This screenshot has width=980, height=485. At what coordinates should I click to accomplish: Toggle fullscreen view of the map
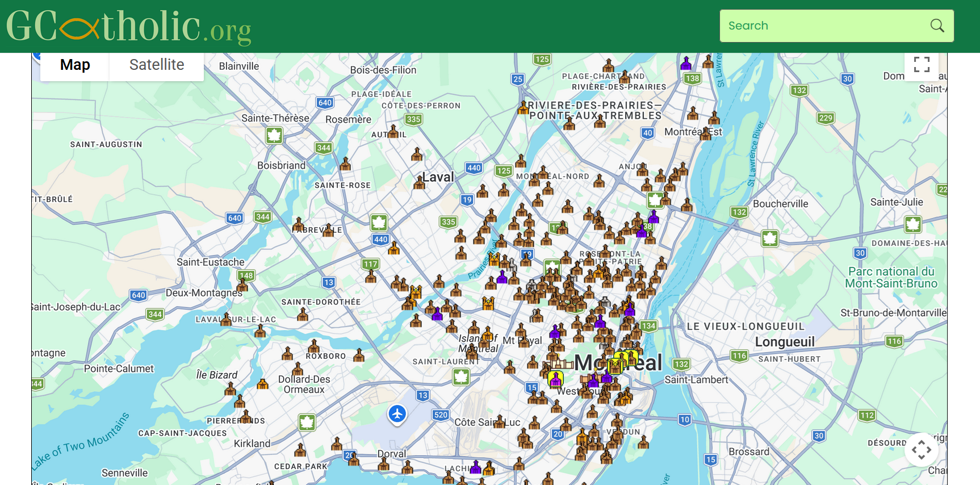pos(922,65)
